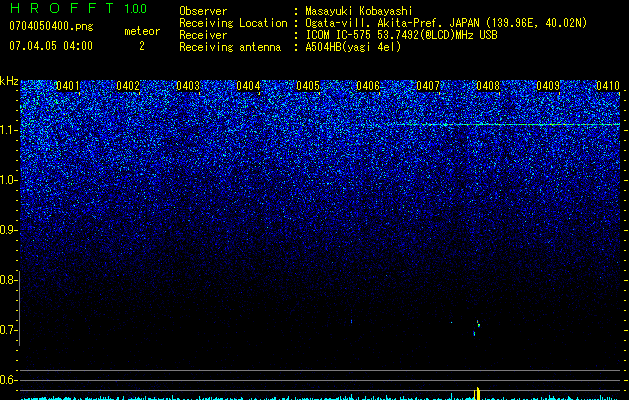The width and height of the screenshot is (629, 400).
Task: Click the meteor echo near 0408
Action: click(x=477, y=327)
